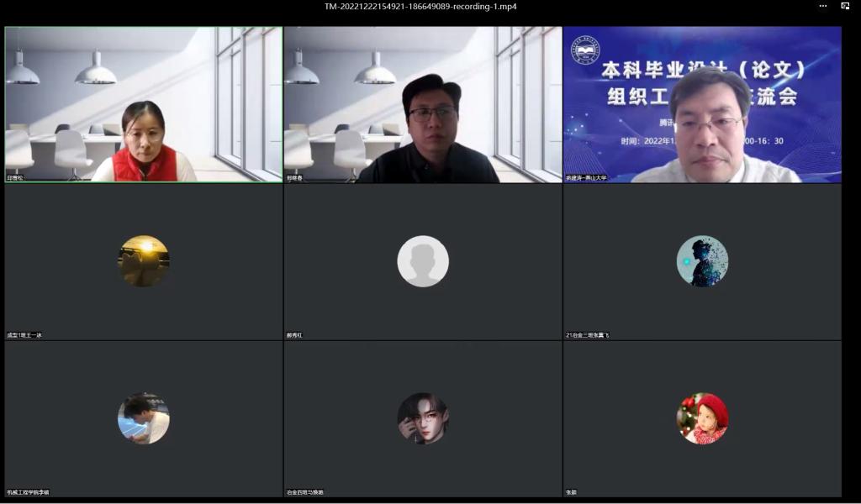This screenshot has height=504, width=861.
Task: Click the name label 成型1班王一冰
Action: click(x=24, y=335)
